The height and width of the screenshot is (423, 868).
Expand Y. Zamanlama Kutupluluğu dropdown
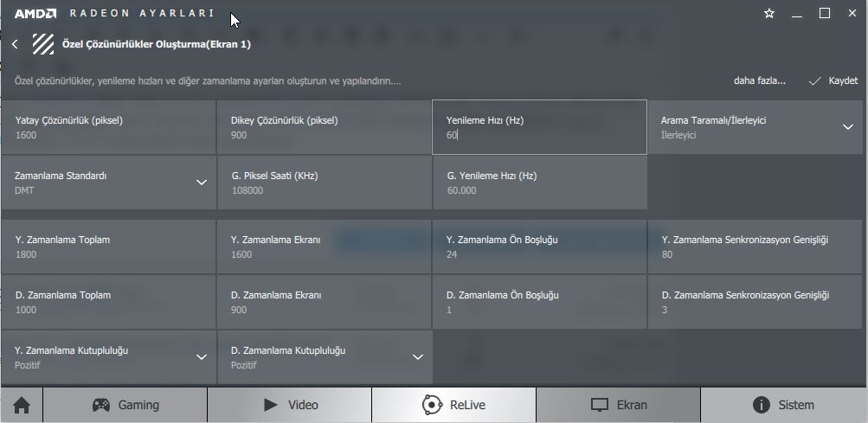pos(202,357)
